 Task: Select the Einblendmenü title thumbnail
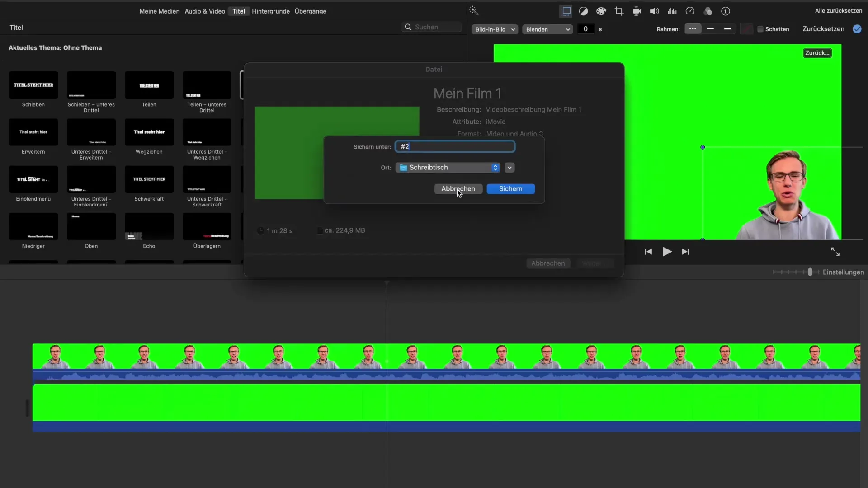pos(33,179)
